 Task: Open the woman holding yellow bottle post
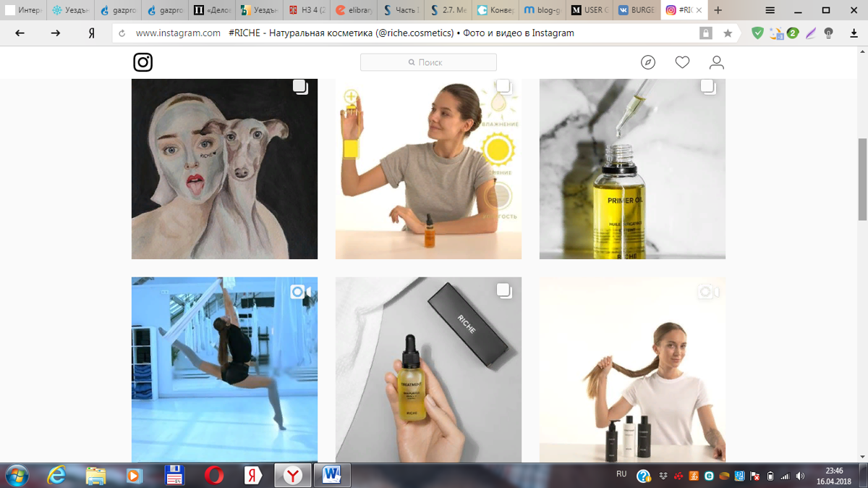pos(428,169)
